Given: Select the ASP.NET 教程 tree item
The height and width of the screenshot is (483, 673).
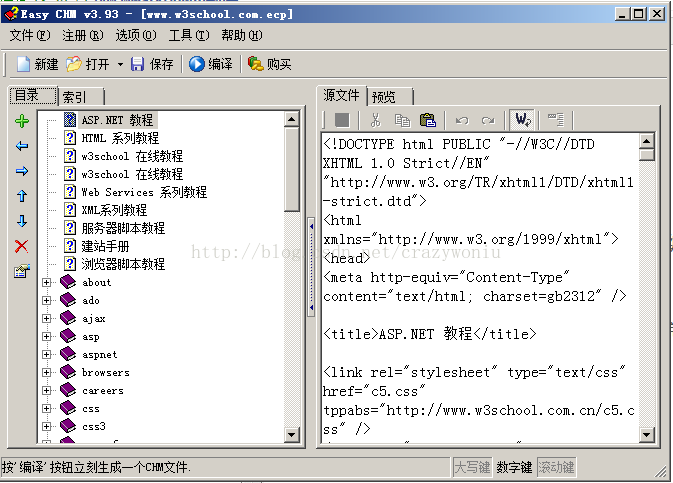Looking at the screenshot, I should click(117, 120).
